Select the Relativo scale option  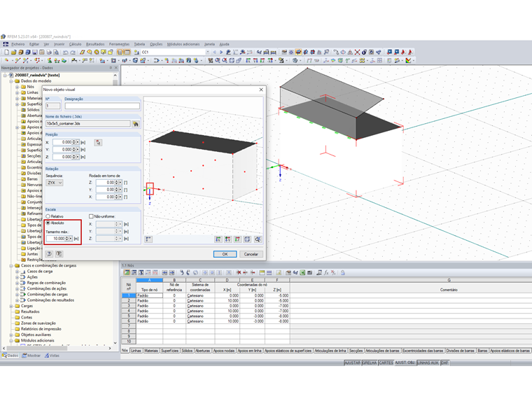tap(48, 216)
